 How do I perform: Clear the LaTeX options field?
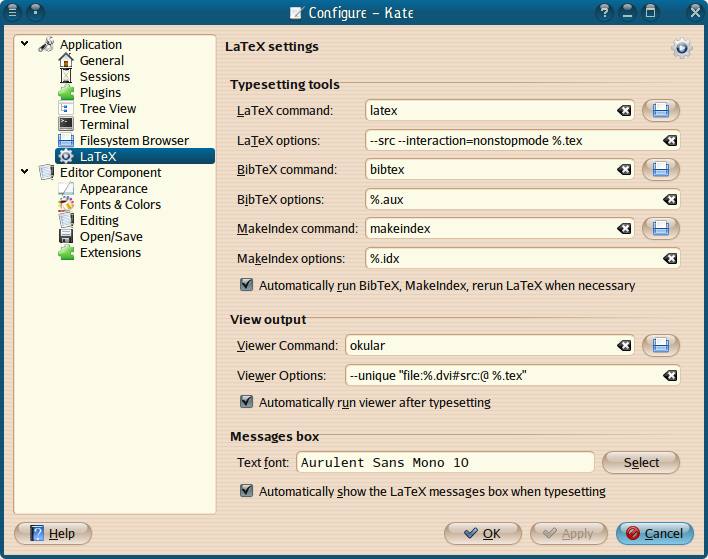[670, 140]
